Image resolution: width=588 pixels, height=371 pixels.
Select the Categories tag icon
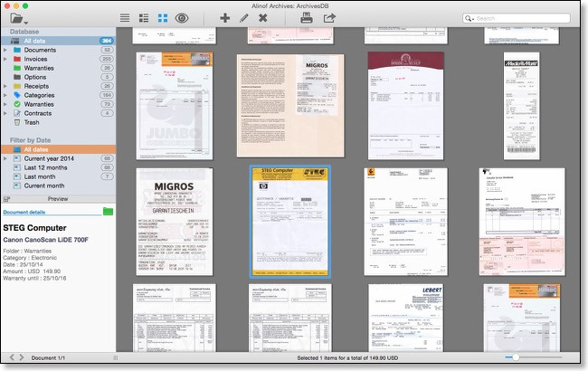pyautogui.click(x=17, y=95)
